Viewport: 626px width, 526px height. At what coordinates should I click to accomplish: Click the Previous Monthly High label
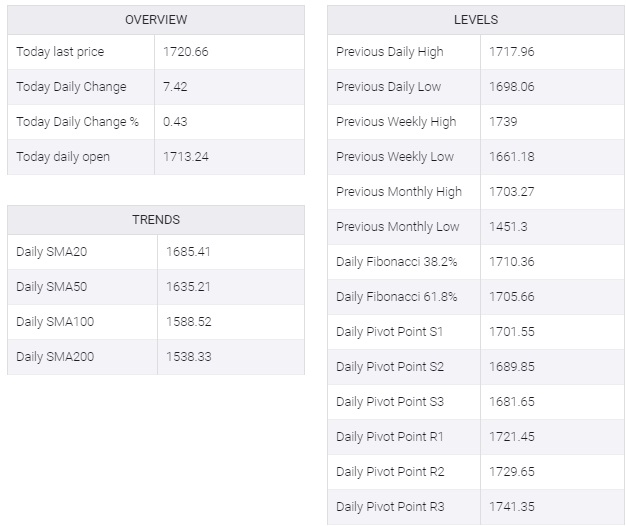(399, 192)
